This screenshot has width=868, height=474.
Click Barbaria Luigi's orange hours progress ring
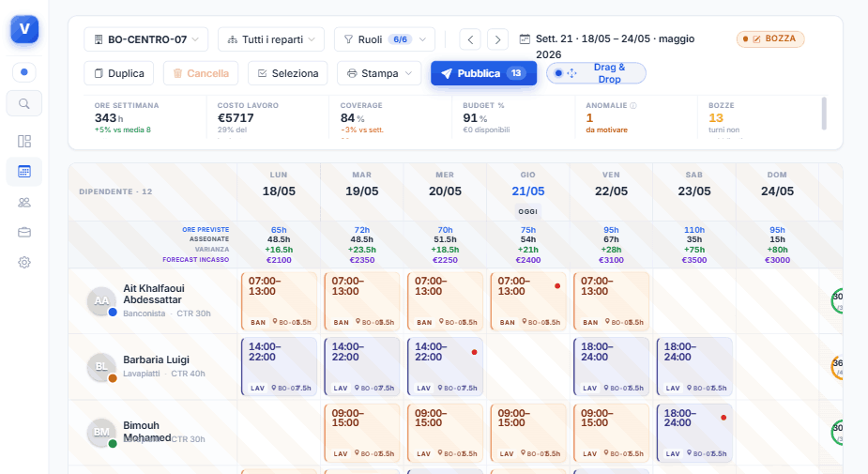point(837,367)
